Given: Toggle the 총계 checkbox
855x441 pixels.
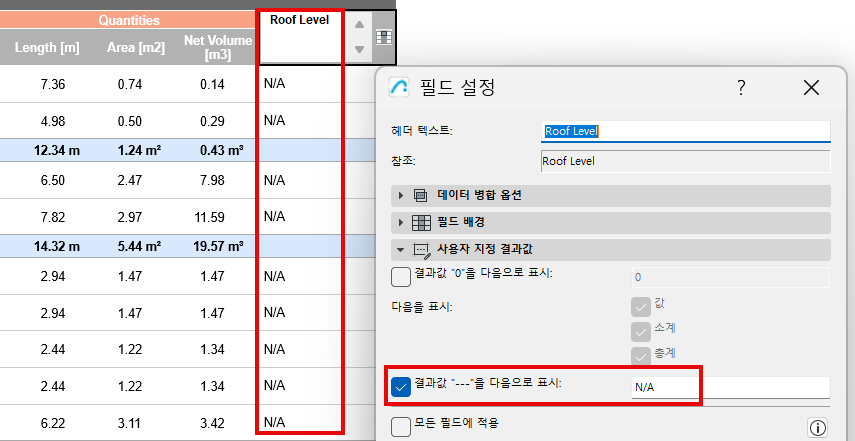Looking at the screenshot, I should [641, 356].
